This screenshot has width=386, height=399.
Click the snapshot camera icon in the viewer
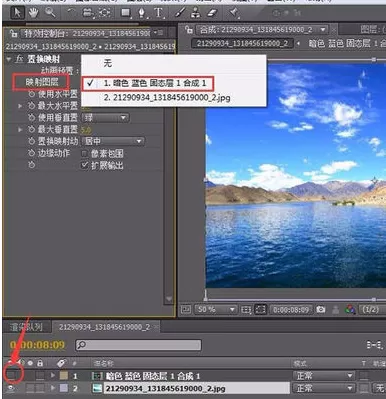pos(321,309)
